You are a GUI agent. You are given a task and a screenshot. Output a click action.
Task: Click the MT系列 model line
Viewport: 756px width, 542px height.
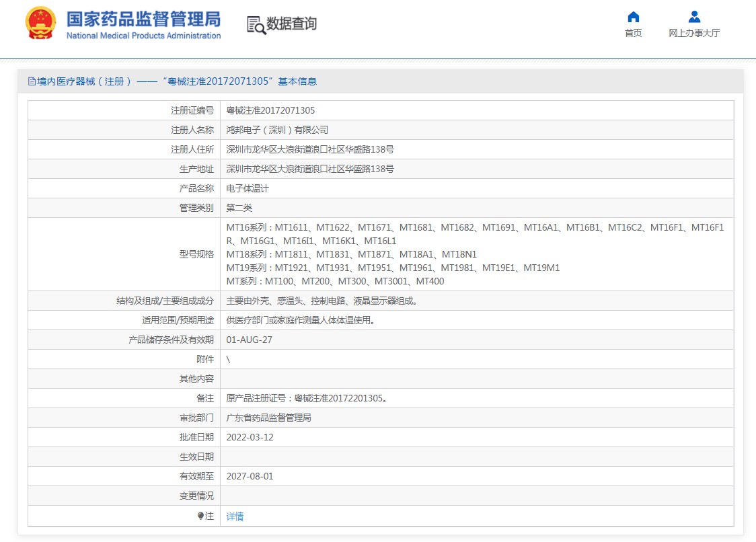tap(335, 281)
